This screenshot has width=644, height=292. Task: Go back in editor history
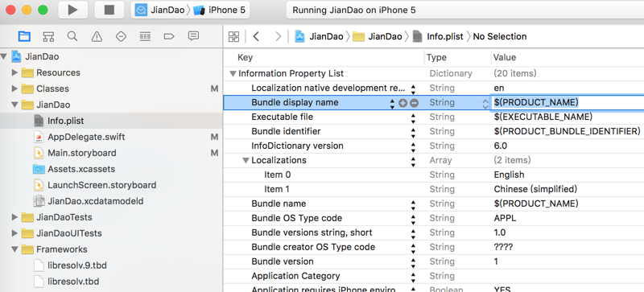(256, 36)
